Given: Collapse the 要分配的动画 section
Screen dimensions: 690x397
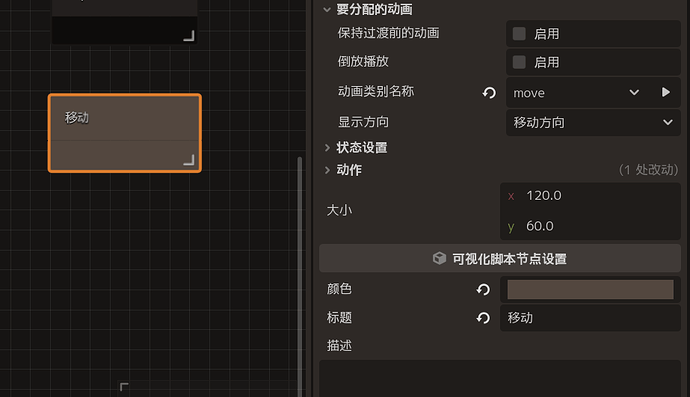Looking at the screenshot, I should click(327, 9).
